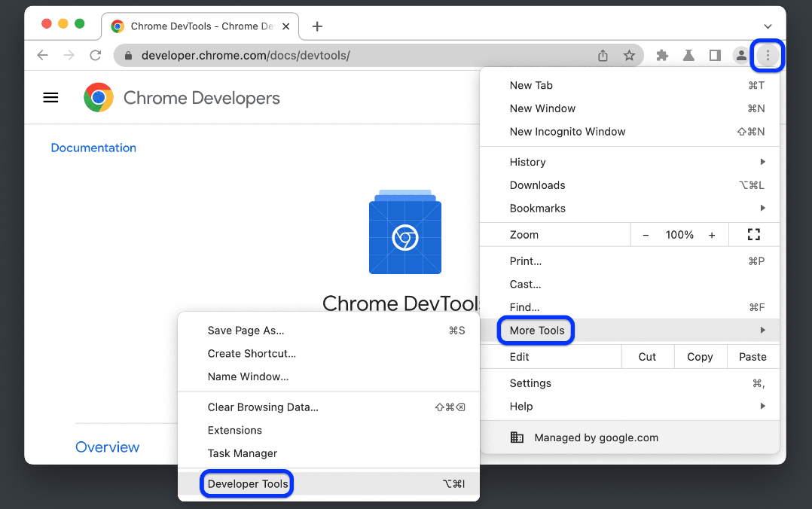812x509 pixels.
Task: Open the side panel toolbar icon
Action: (715, 55)
